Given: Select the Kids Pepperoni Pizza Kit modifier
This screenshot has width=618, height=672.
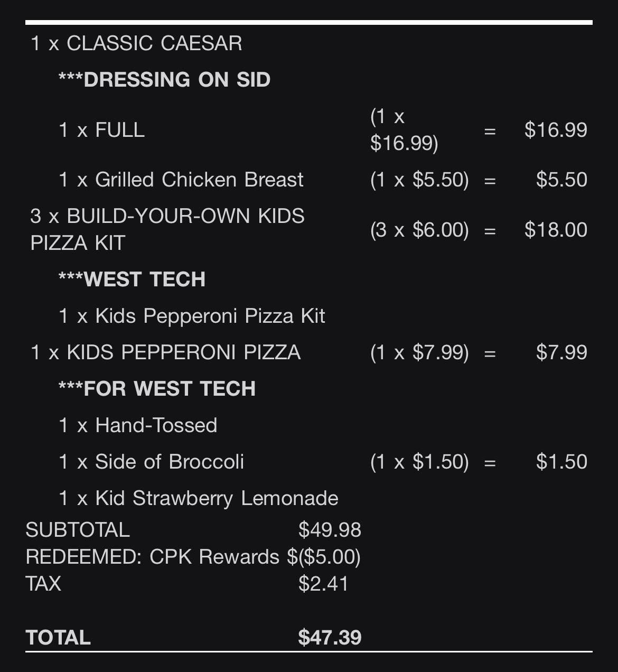Looking at the screenshot, I should pos(192,316).
